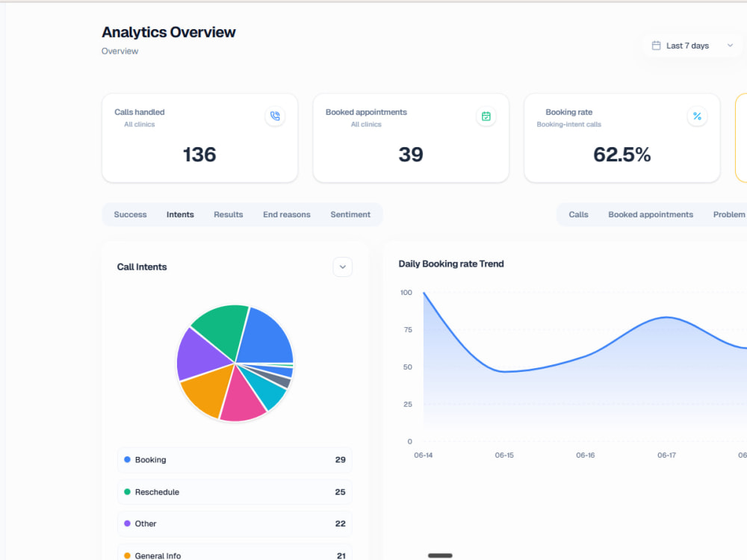This screenshot has height=560, width=747.
Task: Click the calendar check icon on Booked appointments card
Action: (x=486, y=116)
